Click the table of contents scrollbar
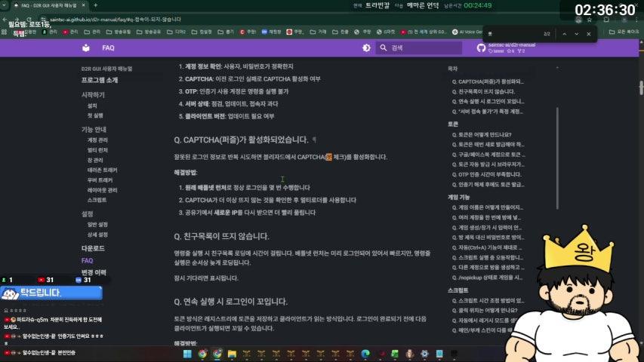 (x=557, y=158)
